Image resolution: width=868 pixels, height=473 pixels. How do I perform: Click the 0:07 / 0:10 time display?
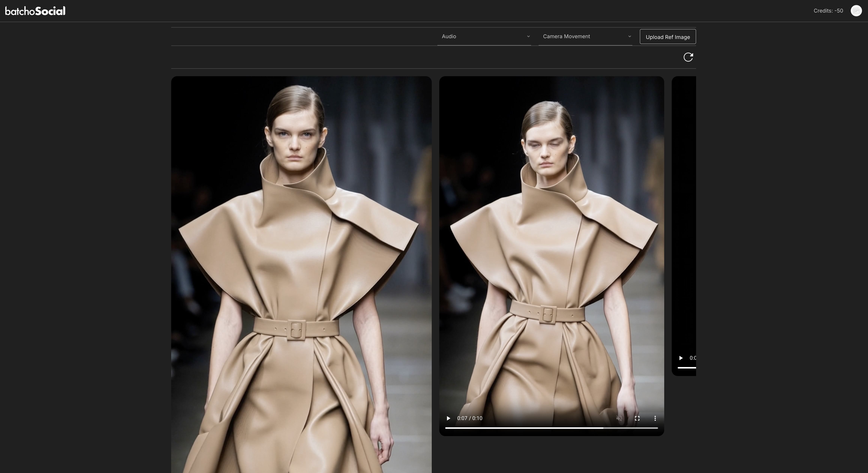click(x=469, y=418)
